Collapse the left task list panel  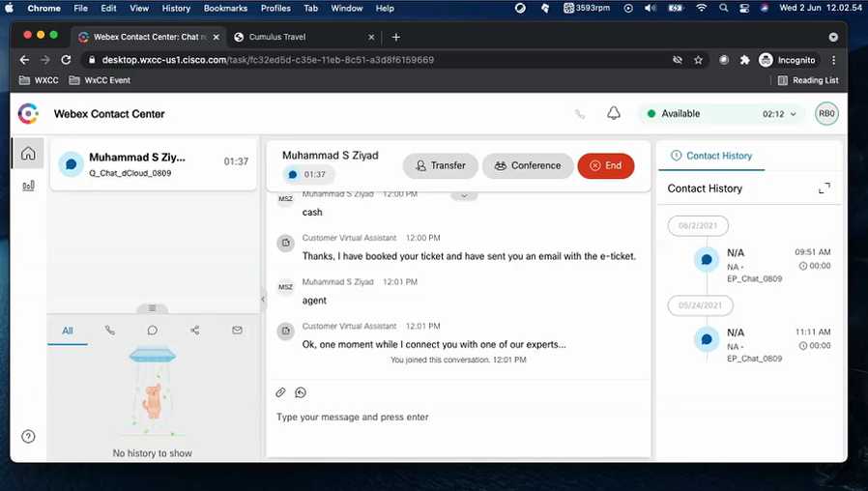(x=262, y=300)
